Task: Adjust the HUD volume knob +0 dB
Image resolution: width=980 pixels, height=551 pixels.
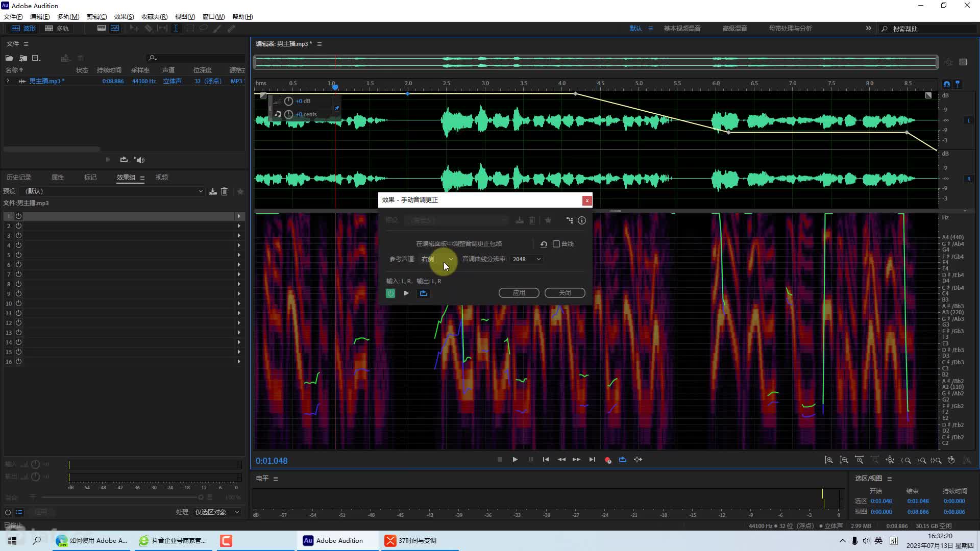Action: (288, 101)
